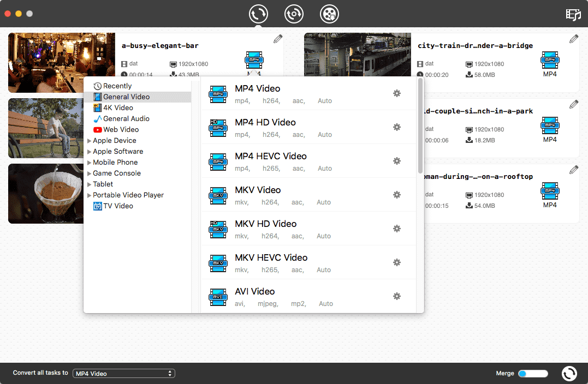The width and height of the screenshot is (588, 384).
Task: Open settings gear for MP4 Video profile
Action: [x=396, y=93]
